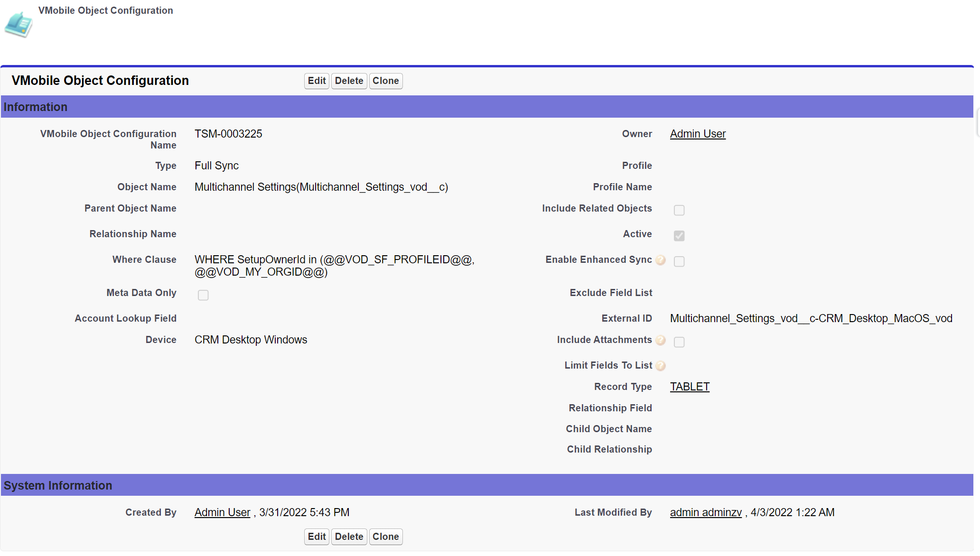Screen dimensions: 980x556
Task: Open the TABLET record type link
Action: tap(690, 387)
